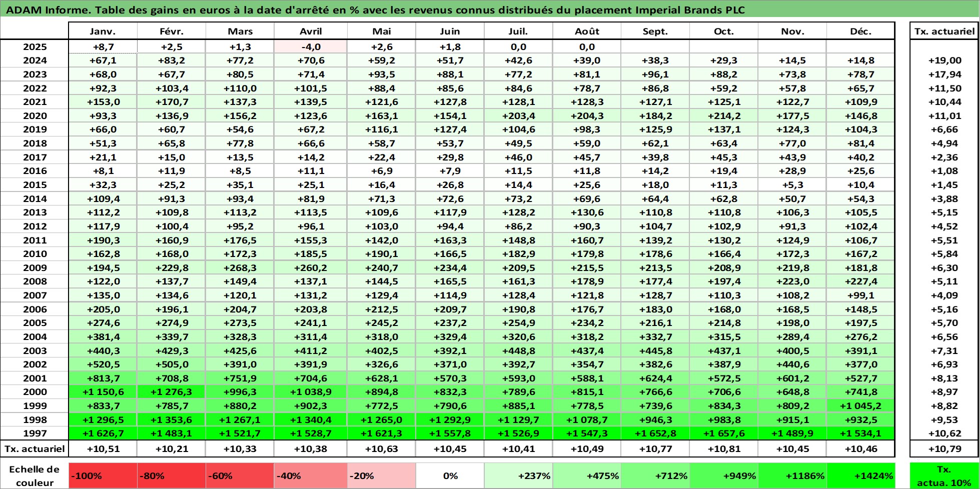The height and width of the screenshot is (489, 980).
Task: Click the +17,94 actuarial rate for 2023
Action: [944, 74]
